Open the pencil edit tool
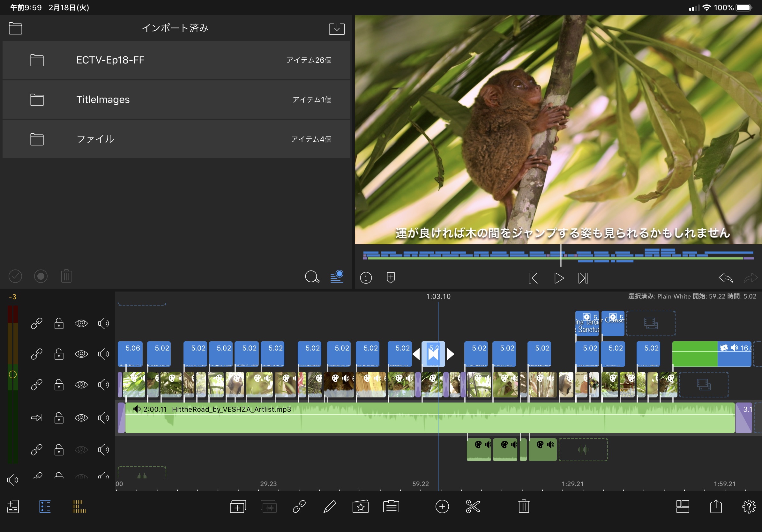Image resolution: width=762 pixels, height=532 pixels. [330, 506]
